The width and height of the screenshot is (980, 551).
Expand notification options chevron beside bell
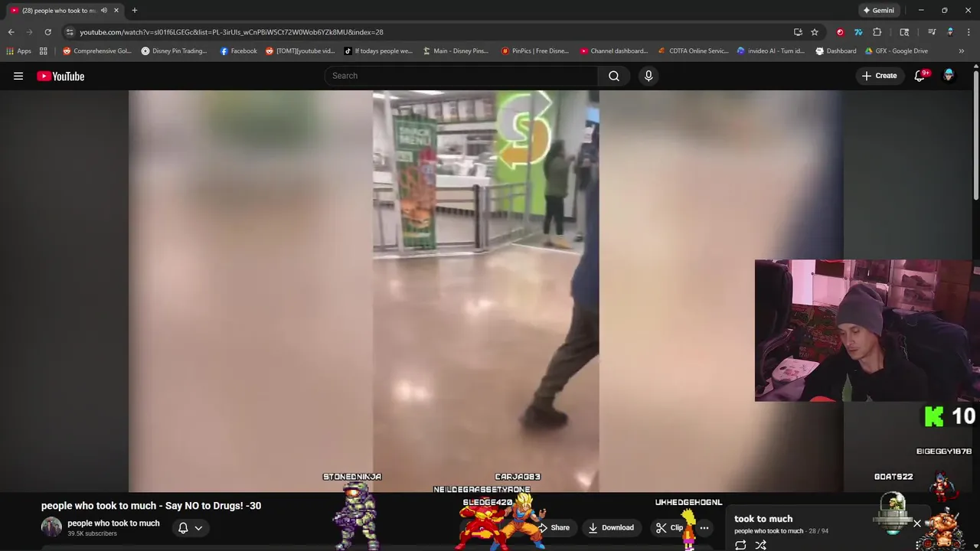tap(198, 528)
